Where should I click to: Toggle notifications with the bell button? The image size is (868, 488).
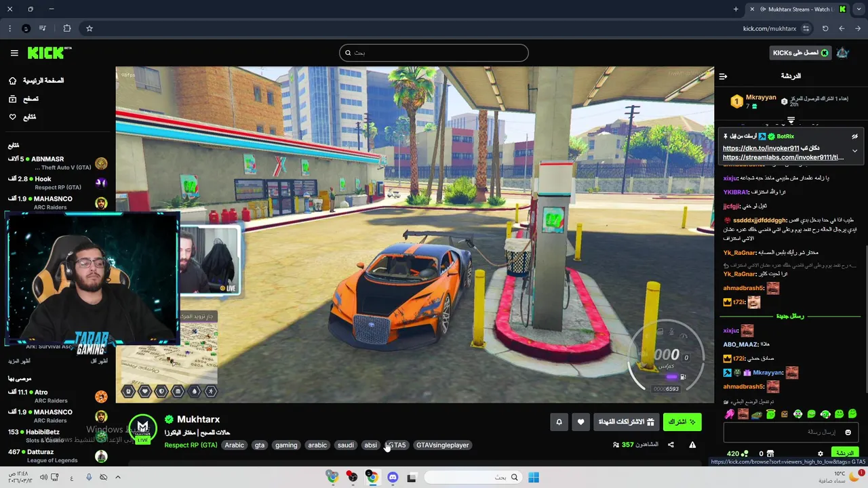click(x=559, y=422)
